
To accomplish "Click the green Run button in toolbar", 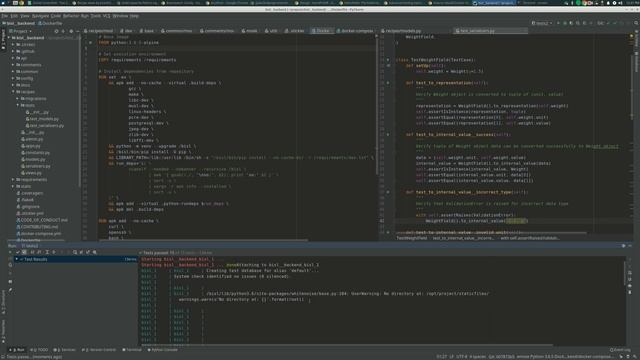I will [x=558, y=23].
